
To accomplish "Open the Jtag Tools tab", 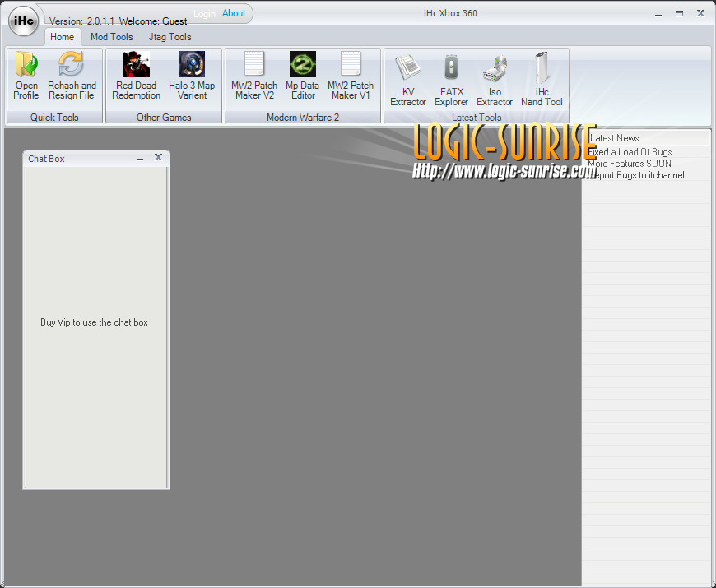I will pyautogui.click(x=170, y=37).
